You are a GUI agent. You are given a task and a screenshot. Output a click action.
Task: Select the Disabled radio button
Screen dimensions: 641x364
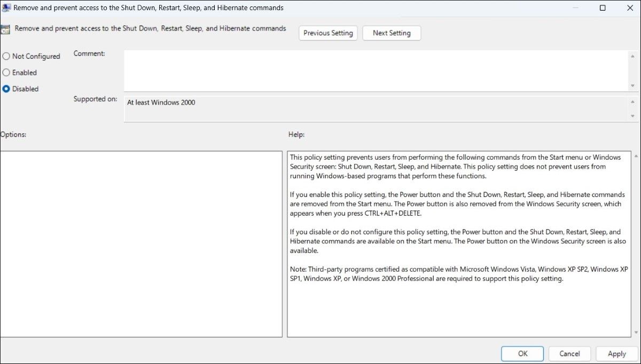point(6,89)
